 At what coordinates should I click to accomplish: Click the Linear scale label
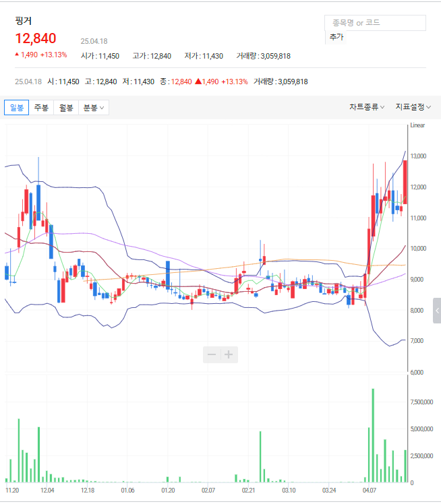tap(417, 125)
